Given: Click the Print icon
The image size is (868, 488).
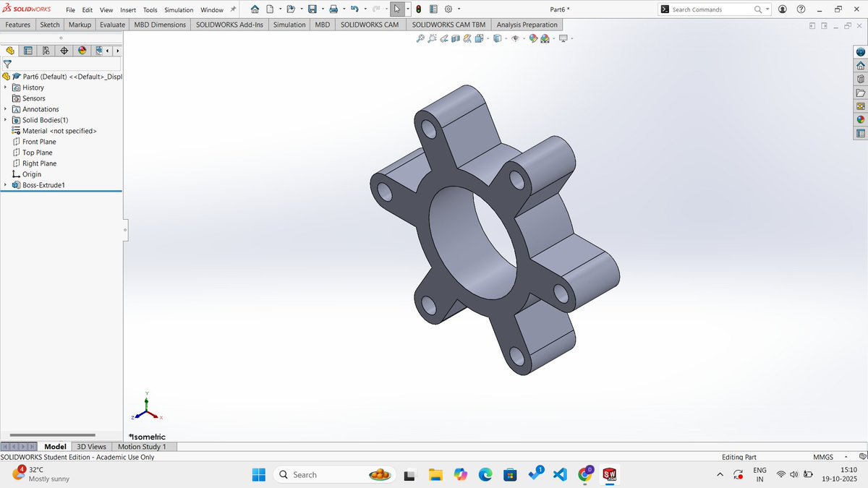Looking at the screenshot, I should pos(333,9).
